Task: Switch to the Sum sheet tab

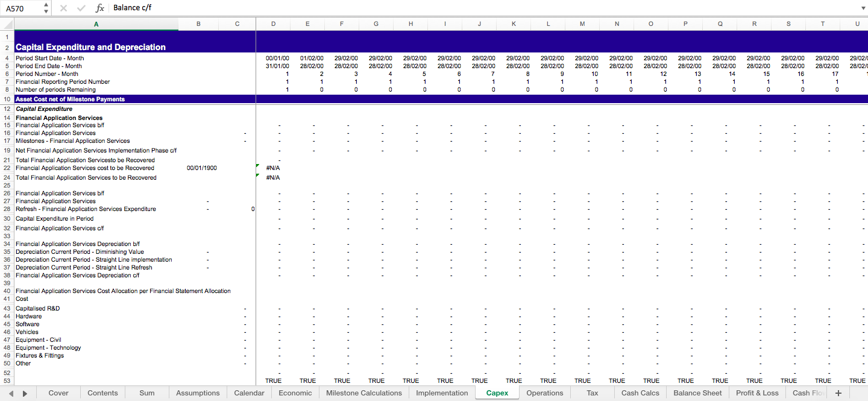Action: click(x=147, y=393)
